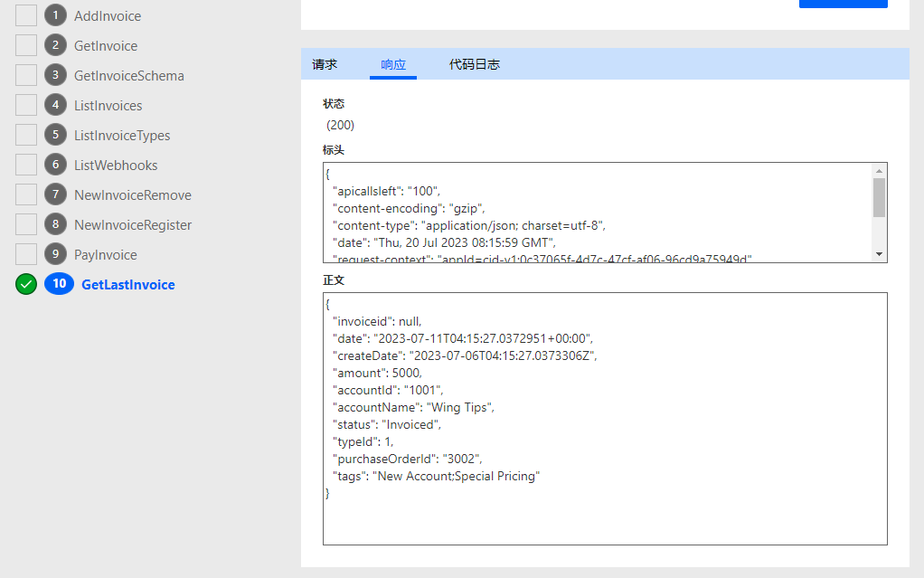924x578 pixels.
Task: Click the step 9 number badge
Action: pos(55,254)
